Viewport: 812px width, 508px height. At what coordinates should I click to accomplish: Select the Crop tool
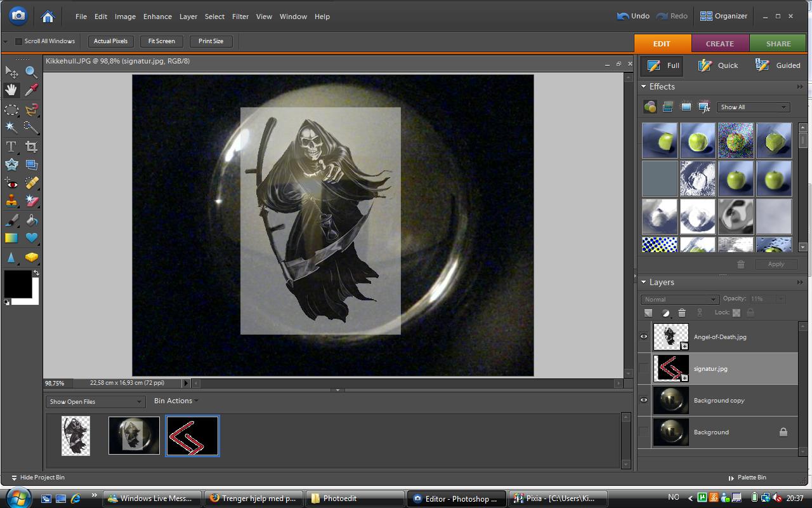point(31,147)
